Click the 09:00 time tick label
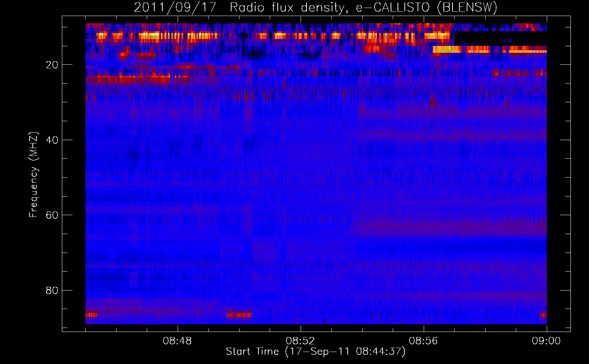 tap(546, 341)
